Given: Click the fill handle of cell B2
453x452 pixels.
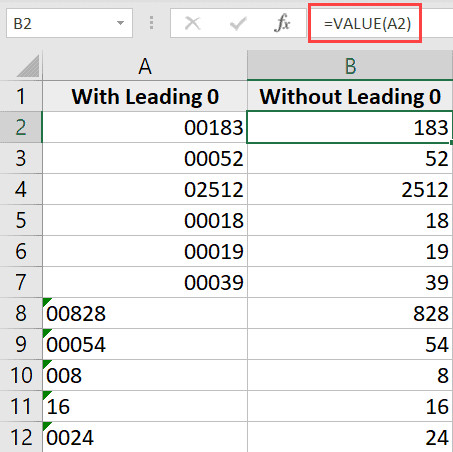Looking at the screenshot, I should tap(451, 143).
